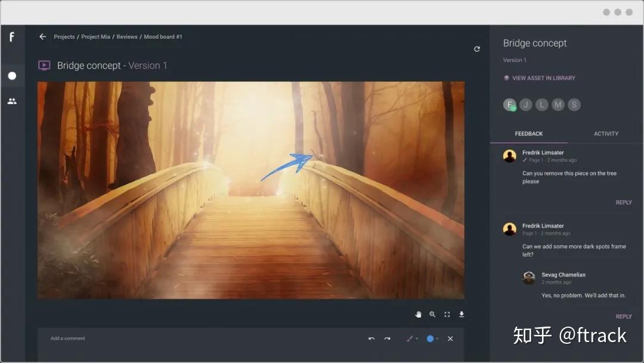Select the Pen annotation tool in comment bar
The image size is (644, 363).
(409, 339)
